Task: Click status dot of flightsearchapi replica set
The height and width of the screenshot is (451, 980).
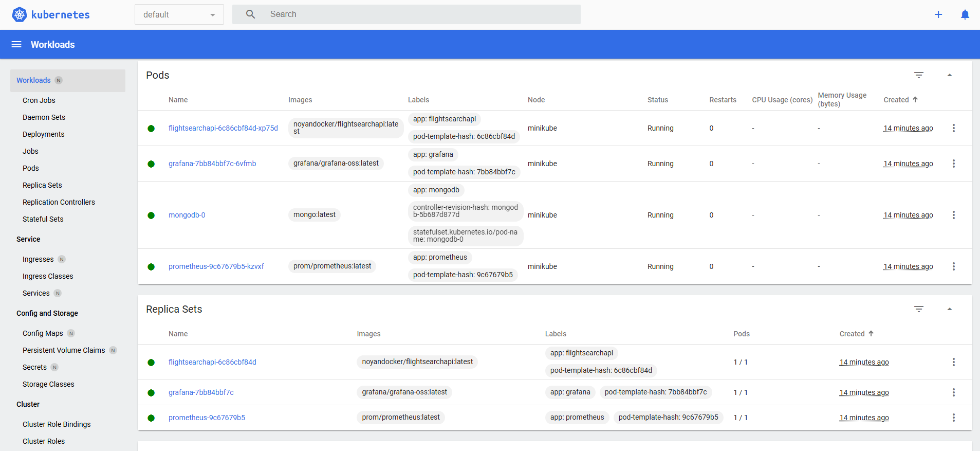Action: click(151, 363)
